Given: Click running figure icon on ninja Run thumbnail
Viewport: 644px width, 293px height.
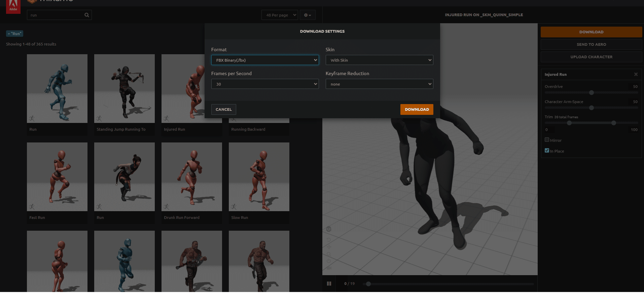Looking at the screenshot, I should (x=99, y=206).
